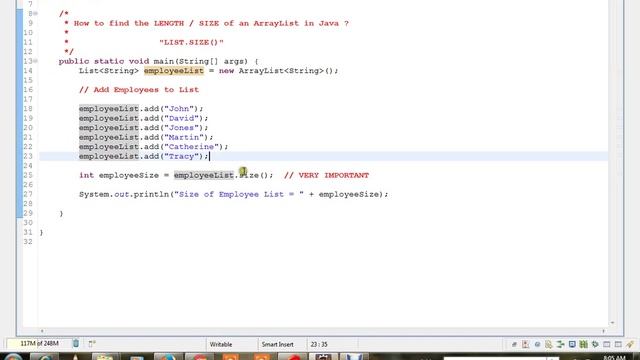Open the Javadoc @ fast view icon

point(537,344)
